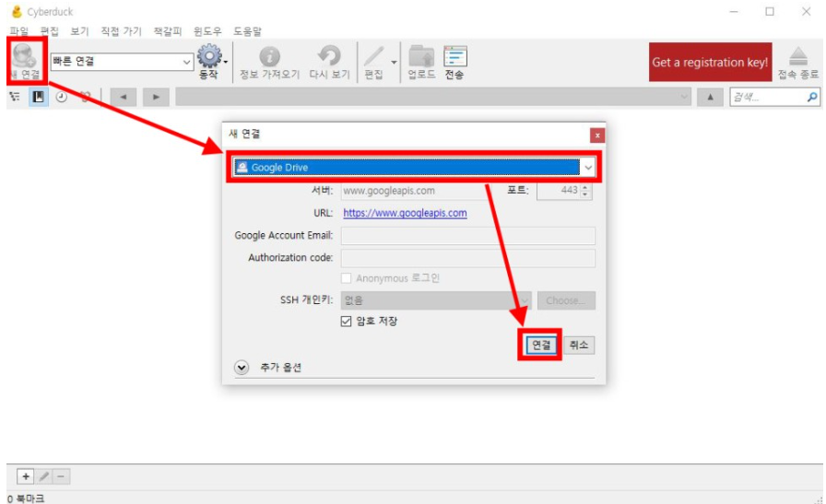
Task: Show the Bonjour view icon
Action: coord(85,97)
